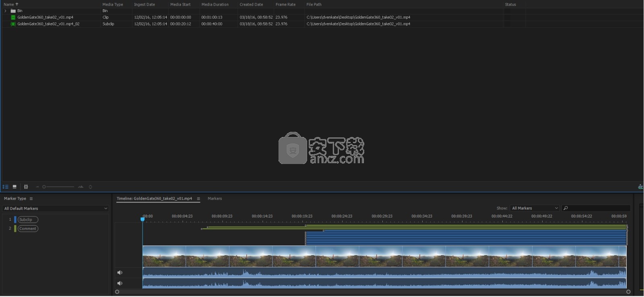The height and width of the screenshot is (297, 644).
Task: Click the first audio waveform track
Action: click(x=384, y=272)
